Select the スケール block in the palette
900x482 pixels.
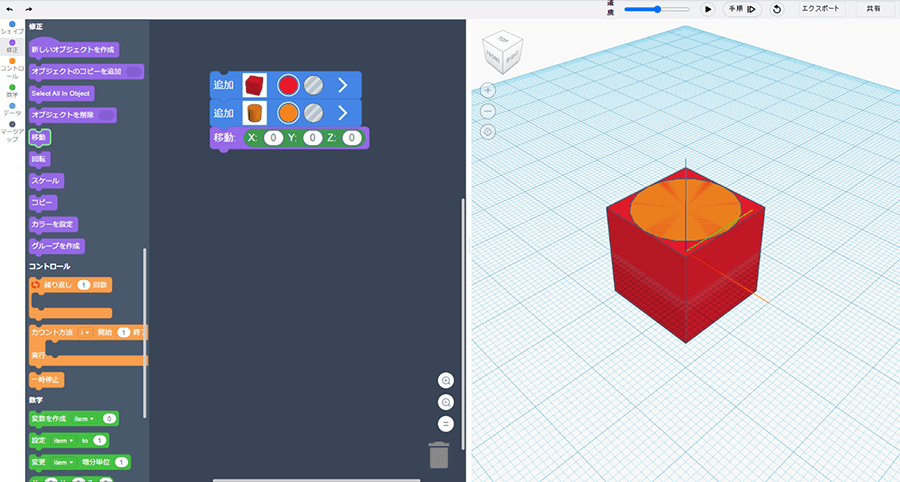tap(46, 181)
